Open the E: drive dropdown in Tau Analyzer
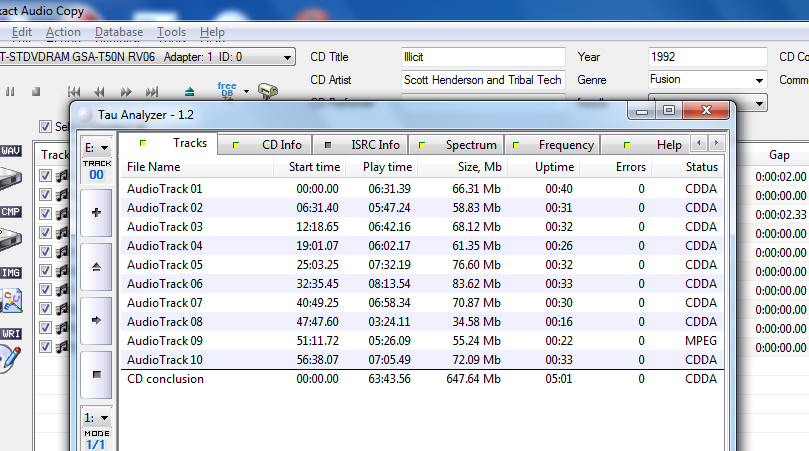Image resolution: width=809 pixels, height=451 pixels. click(x=96, y=148)
